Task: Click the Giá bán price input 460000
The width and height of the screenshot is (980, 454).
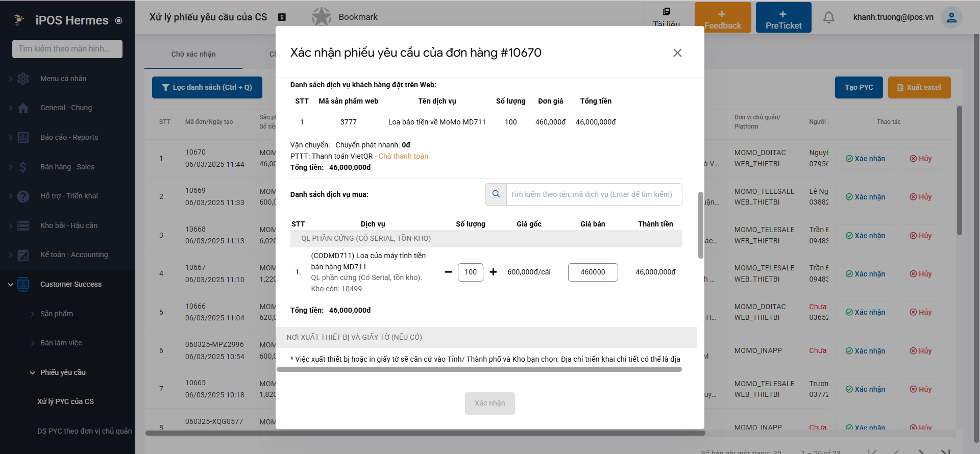Action: pyautogui.click(x=593, y=272)
